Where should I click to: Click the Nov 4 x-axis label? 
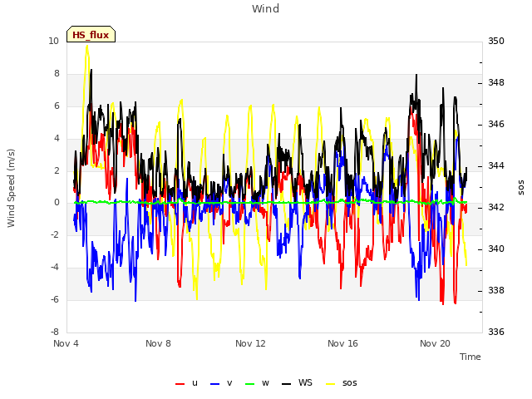[66, 343]
